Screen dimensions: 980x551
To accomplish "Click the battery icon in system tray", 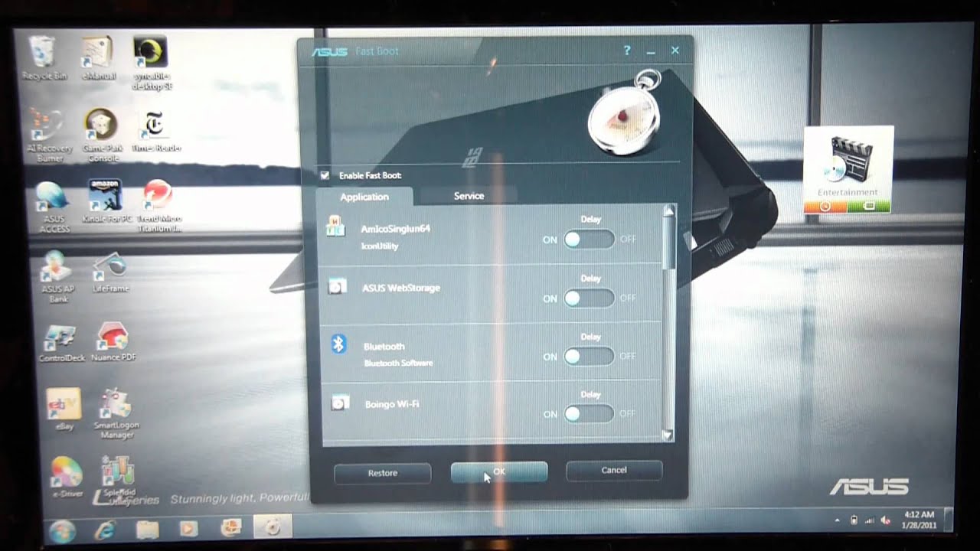I will (x=854, y=520).
